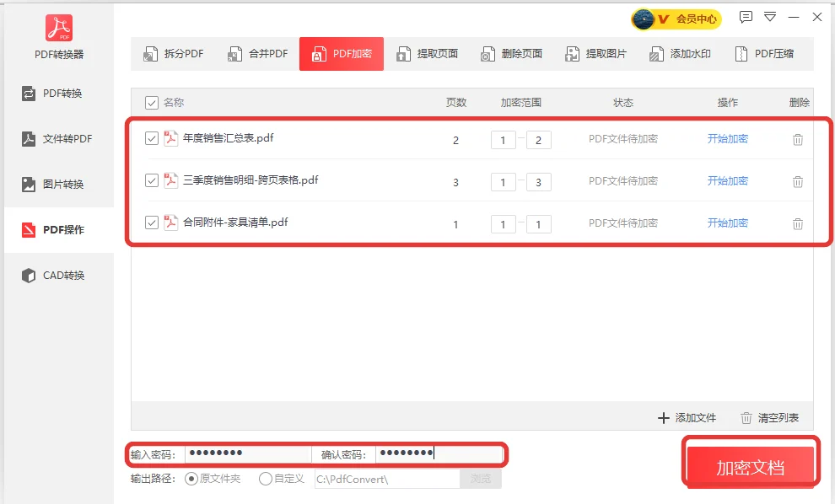835x504 pixels.
Task: Select the 自定义 output path option
Action: [x=281, y=479]
